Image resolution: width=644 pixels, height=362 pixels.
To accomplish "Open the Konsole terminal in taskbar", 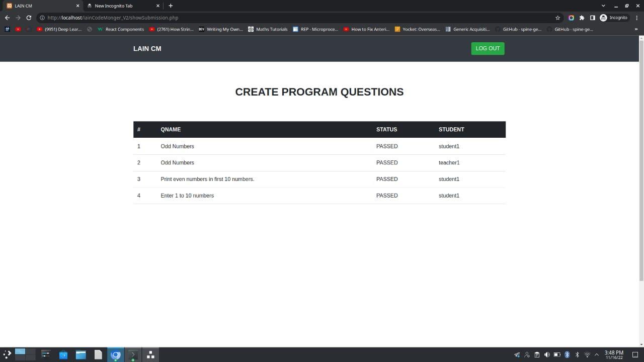I will 133,355.
